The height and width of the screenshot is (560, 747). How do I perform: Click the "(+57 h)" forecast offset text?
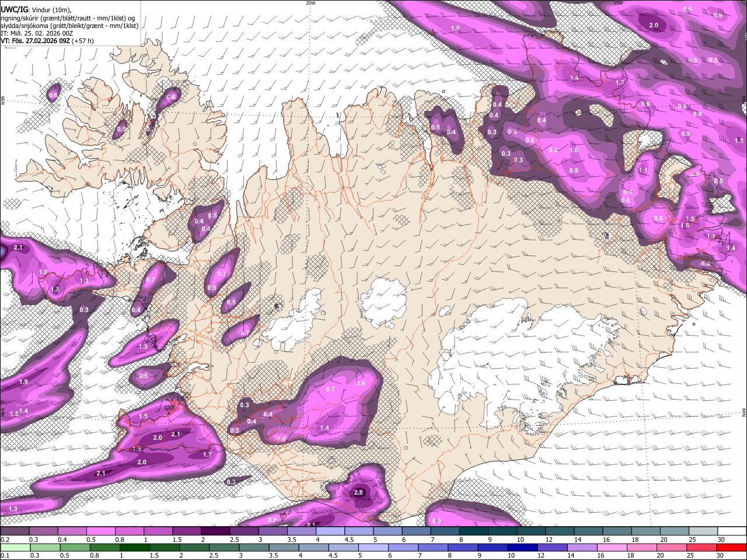(83, 41)
